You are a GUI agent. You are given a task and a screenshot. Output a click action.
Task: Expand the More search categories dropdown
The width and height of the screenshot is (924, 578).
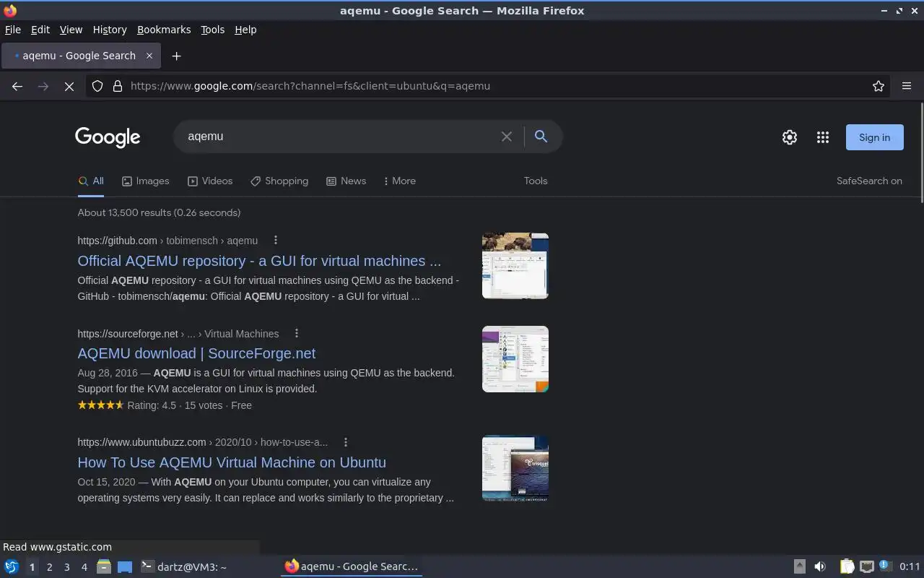(x=400, y=181)
